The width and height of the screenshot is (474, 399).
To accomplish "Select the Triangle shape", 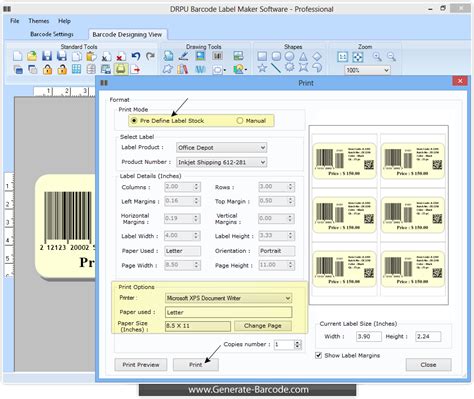I will click(303, 56).
